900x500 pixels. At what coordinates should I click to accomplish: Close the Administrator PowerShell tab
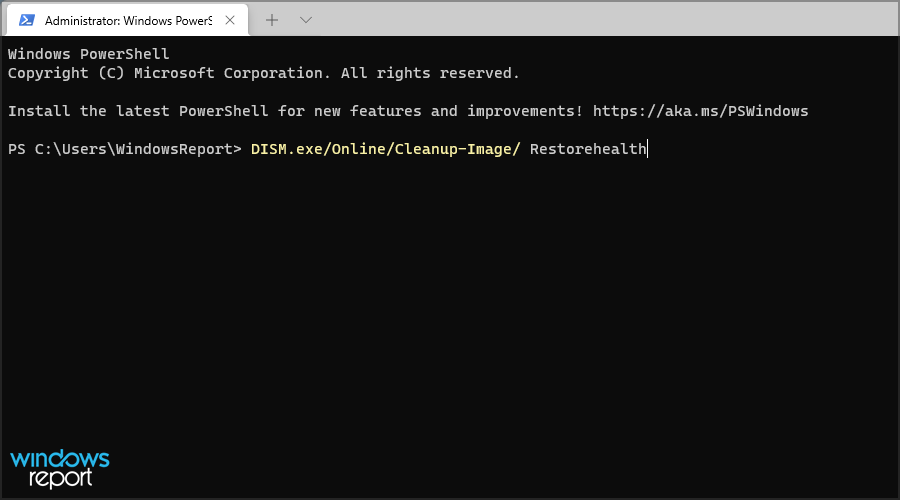click(231, 20)
